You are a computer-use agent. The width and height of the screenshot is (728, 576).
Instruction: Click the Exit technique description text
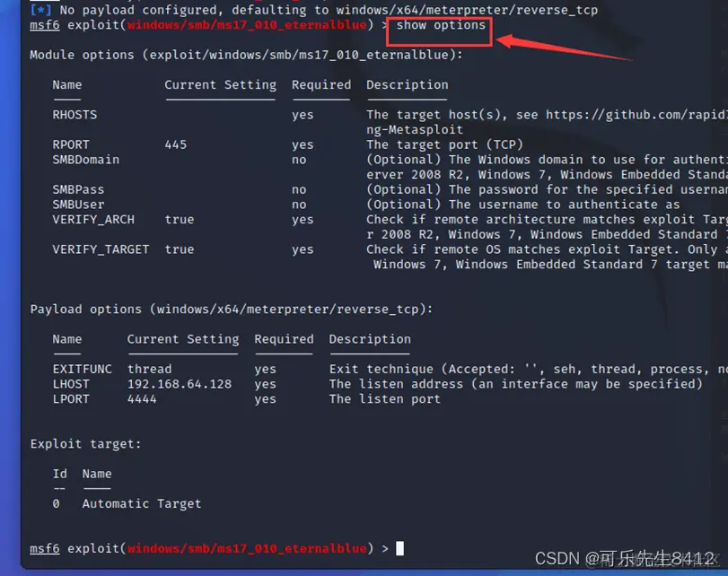tap(528, 369)
